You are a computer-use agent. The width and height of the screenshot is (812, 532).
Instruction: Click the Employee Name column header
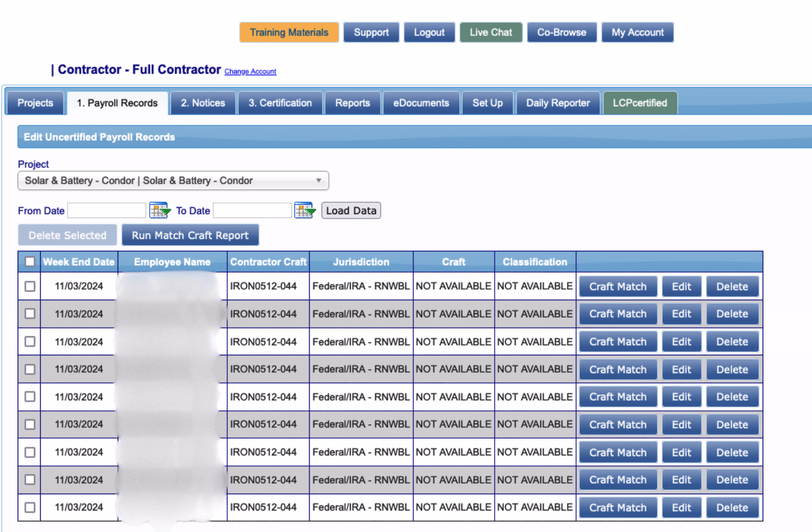pos(172,262)
